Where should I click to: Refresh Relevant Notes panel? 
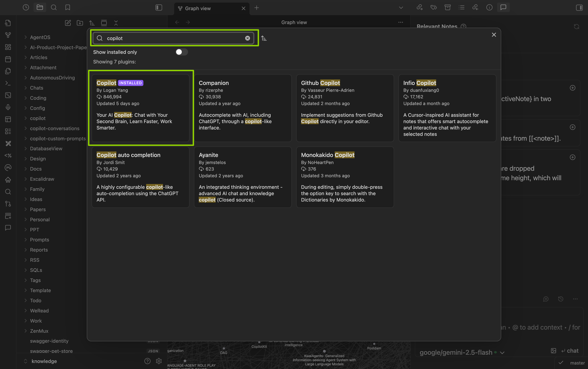[576, 27]
